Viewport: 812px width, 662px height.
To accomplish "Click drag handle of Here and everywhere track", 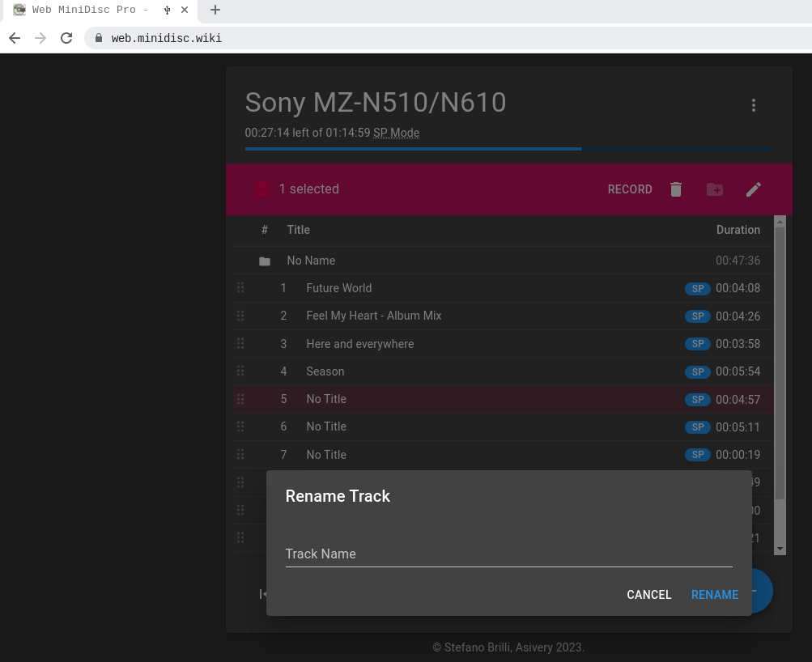I will pyautogui.click(x=240, y=343).
